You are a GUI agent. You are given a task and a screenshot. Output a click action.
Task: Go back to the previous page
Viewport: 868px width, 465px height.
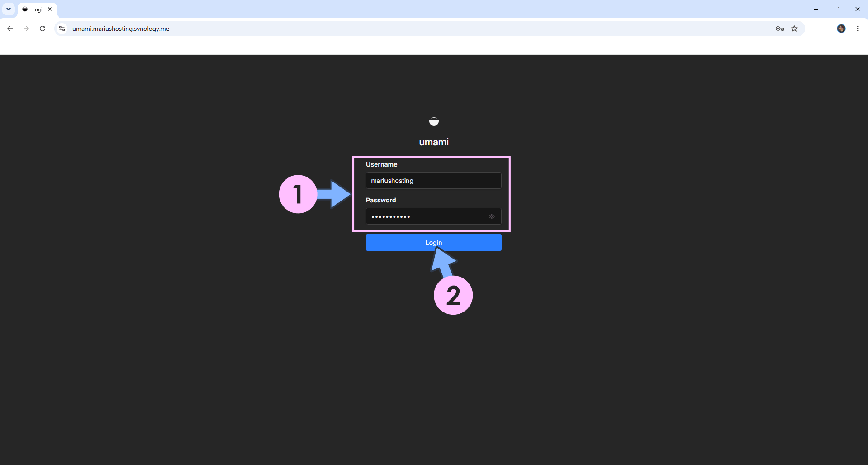pos(10,29)
